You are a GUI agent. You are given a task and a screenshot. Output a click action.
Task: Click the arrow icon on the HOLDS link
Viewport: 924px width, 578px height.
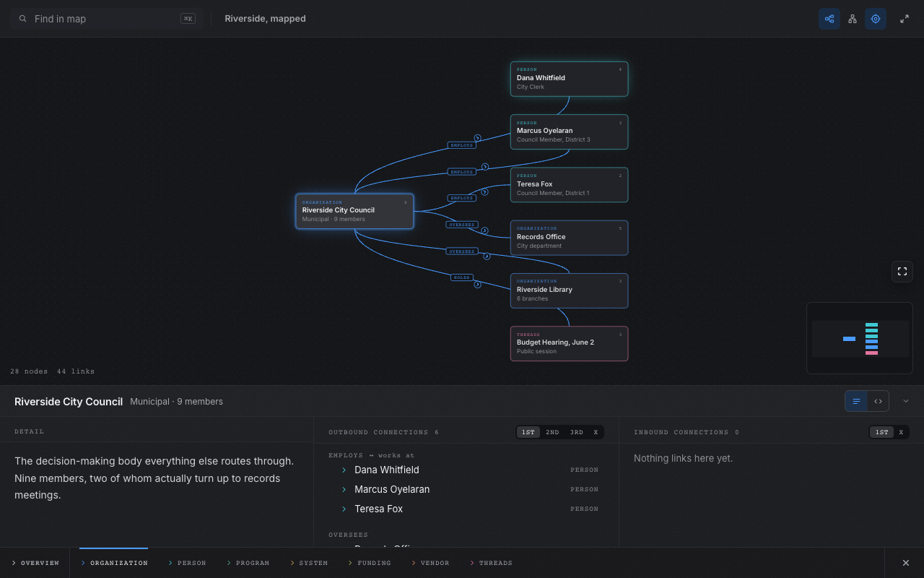coord(477,285)
